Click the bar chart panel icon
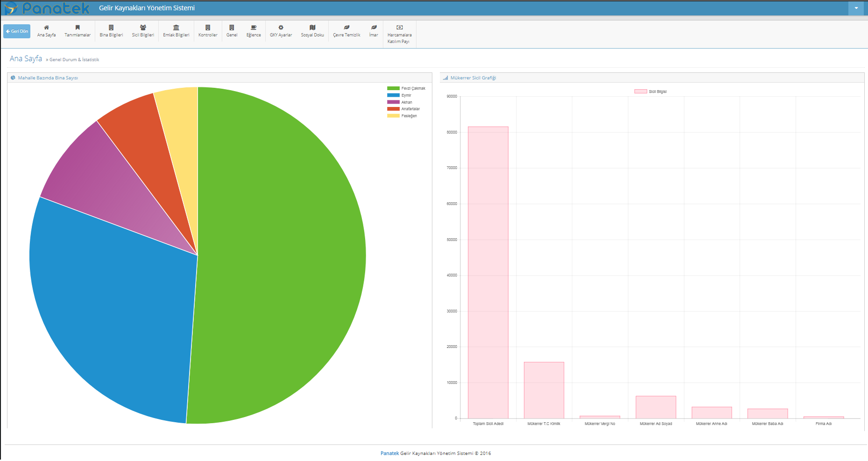Screen dimensions: 868x461 (x=445, y=78)
